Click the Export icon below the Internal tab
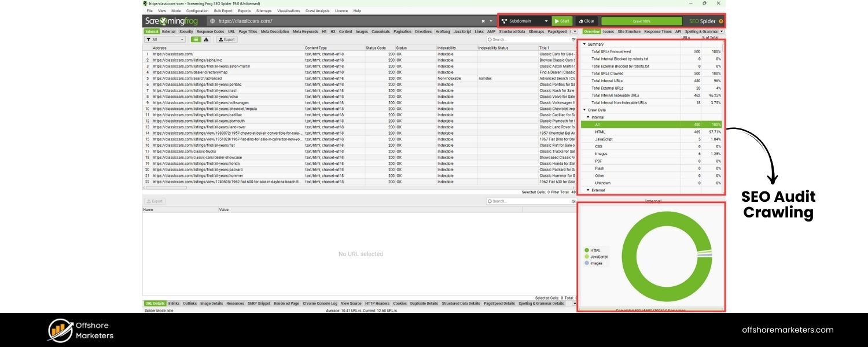This screenshot has height=347, width=868. click(226, 39)
